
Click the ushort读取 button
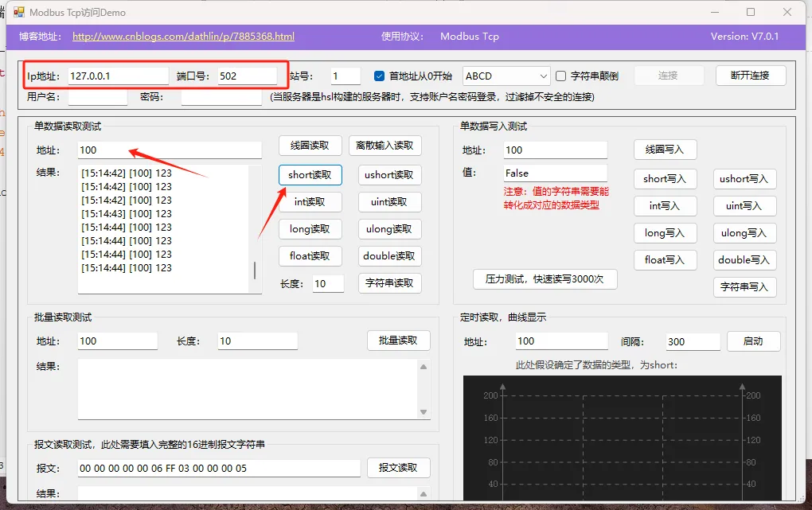click(389, 175)
